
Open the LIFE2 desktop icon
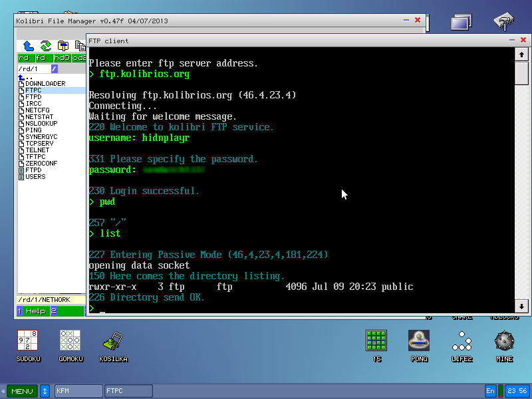pyautogui.click(x=462, y=346)
